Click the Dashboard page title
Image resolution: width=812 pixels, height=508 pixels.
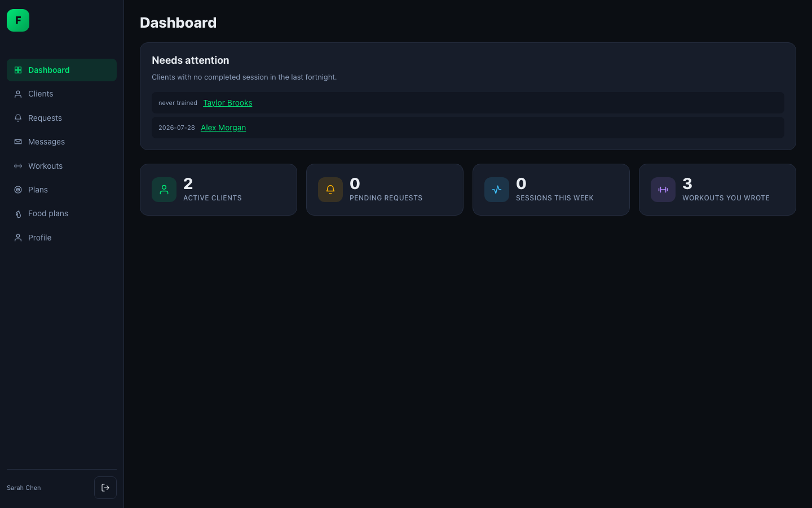coord(178,23)
